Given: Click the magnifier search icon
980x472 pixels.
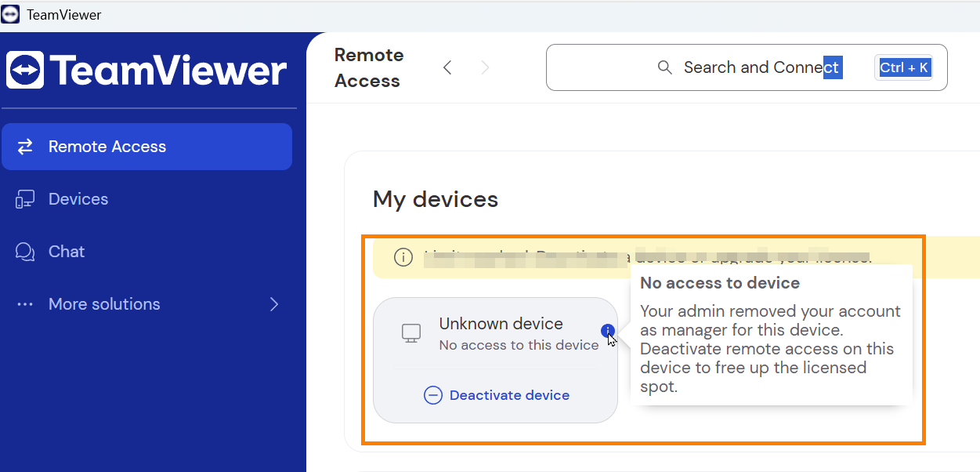Looking at the screenshot, I should [x=665, y=67].
